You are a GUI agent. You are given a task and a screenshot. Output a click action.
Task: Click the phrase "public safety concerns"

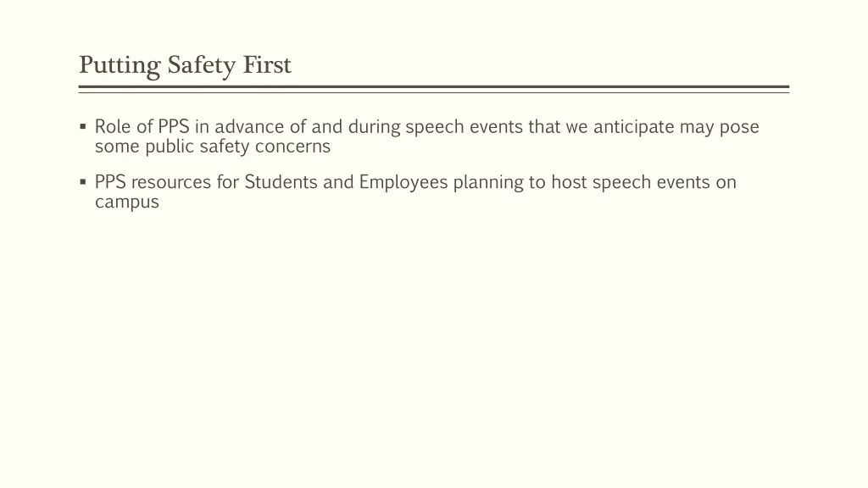tap(238, 147)
